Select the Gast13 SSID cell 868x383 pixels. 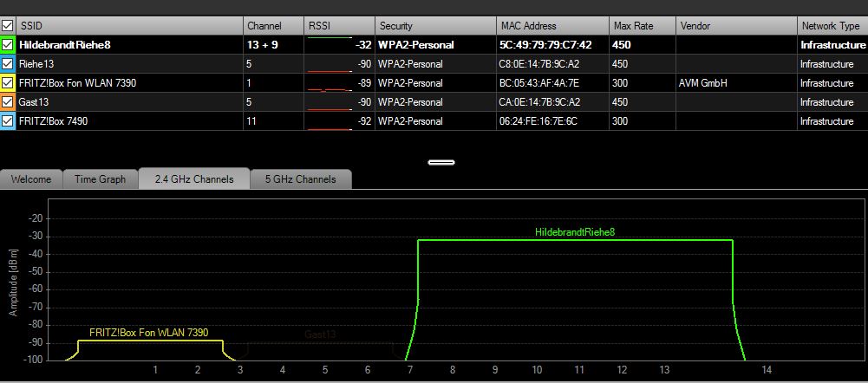129,102
